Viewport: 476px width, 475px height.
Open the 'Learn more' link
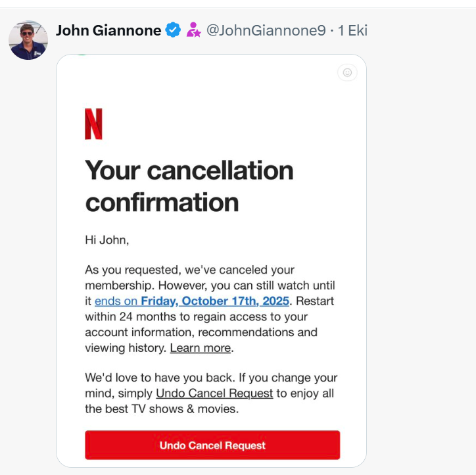click(x=201, y=348)
